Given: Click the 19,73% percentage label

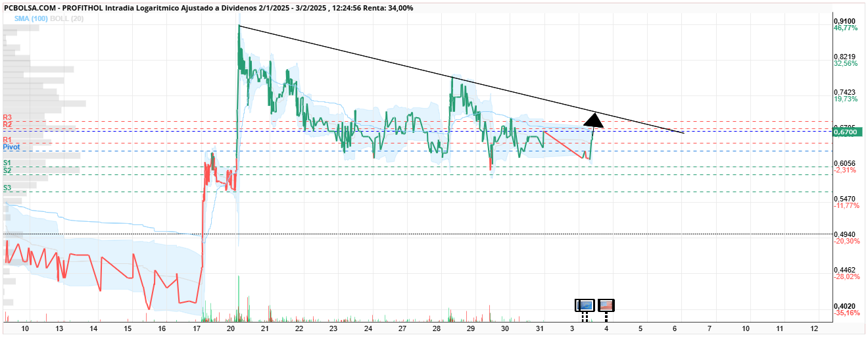Looking at the screenshot, I should point(846,99).
